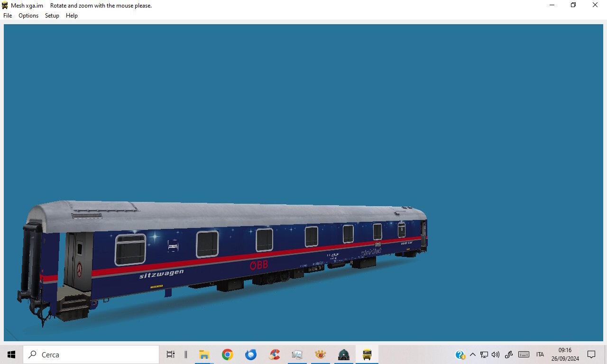This screenshot has width=607, height=364.
Task: Click the help question mark tray icon
Action: coord(460,355)
